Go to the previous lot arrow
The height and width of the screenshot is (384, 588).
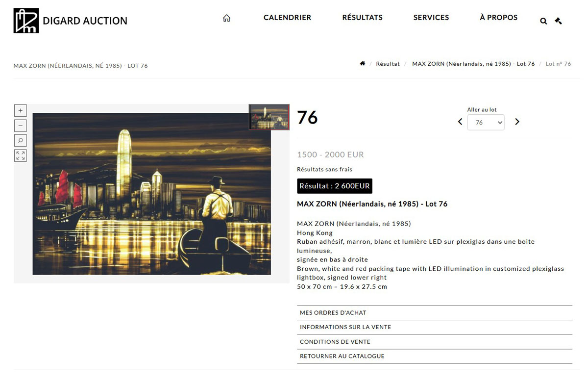point(460,122)
